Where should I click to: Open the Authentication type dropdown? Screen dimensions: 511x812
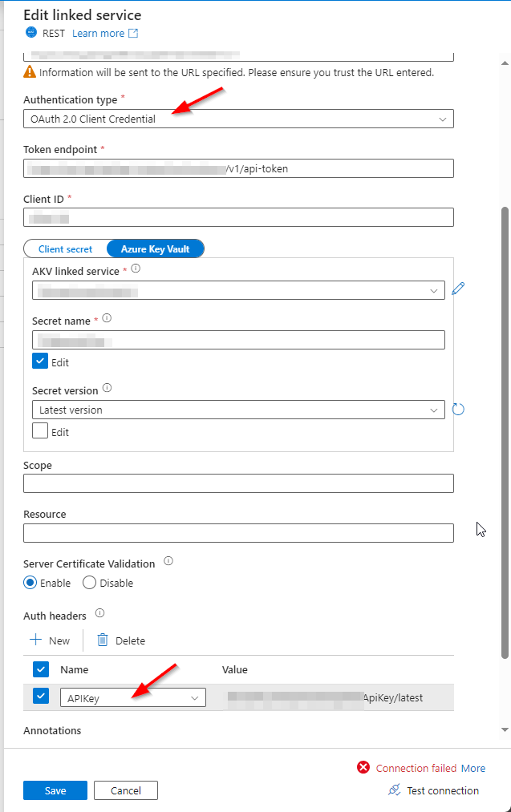pos(238,119)
